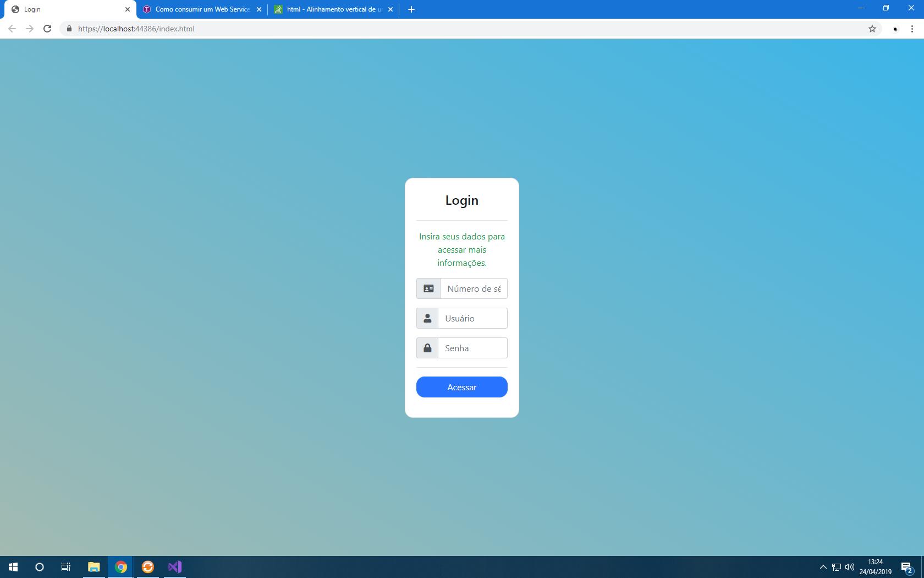Switch to 'Como consumir um Web Service' tab
Viewport: 924px width, 578px height.
[x=202, y=9]
